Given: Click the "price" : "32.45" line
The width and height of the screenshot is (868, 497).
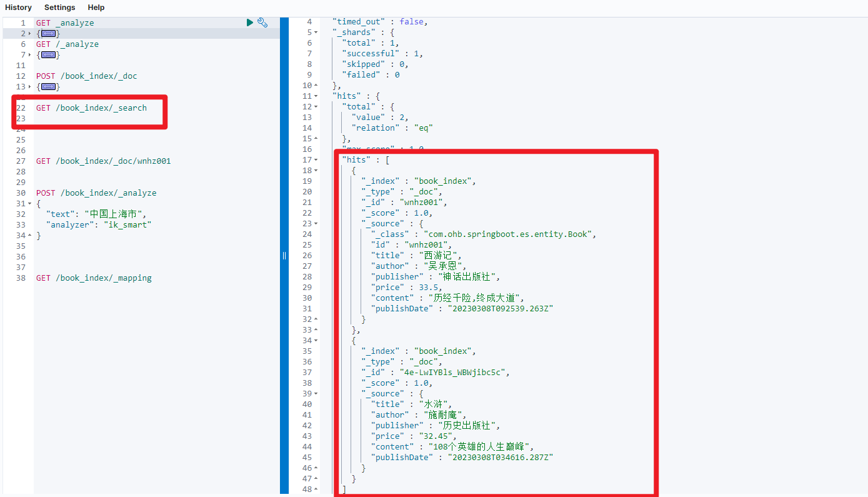Looking at the screenshot, I should [x=414, y=436].
